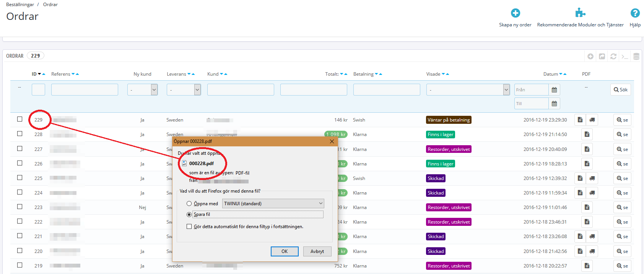Open the Hjälp question mark icon
Screen dimensions: 644x274
click(x=635, y=13)
